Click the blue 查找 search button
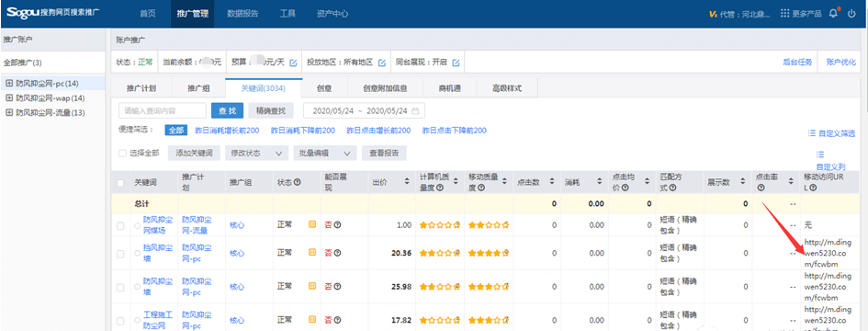 pos(228,111)
